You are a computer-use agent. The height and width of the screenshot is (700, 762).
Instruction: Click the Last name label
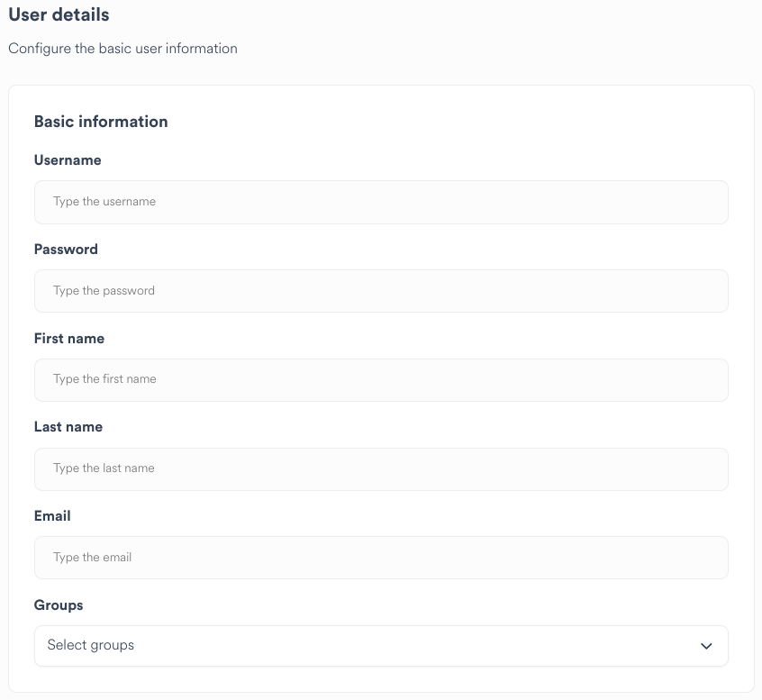tap(68, 427)
